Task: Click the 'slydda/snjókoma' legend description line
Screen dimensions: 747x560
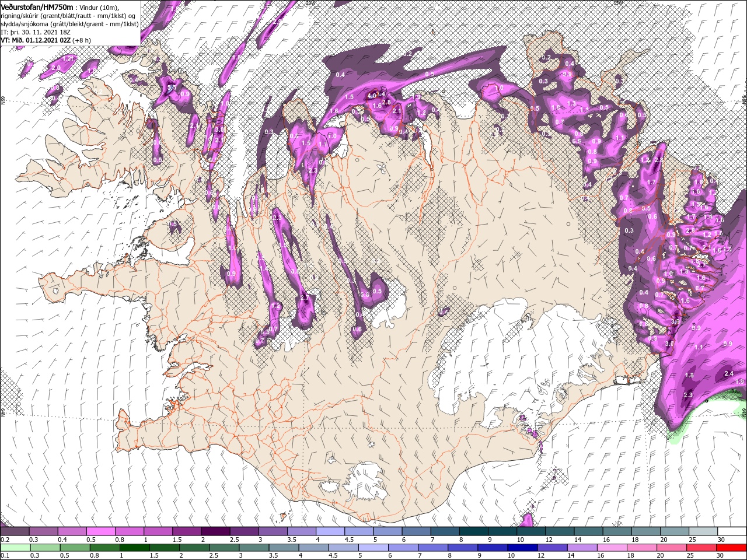Action: point(69,23)
